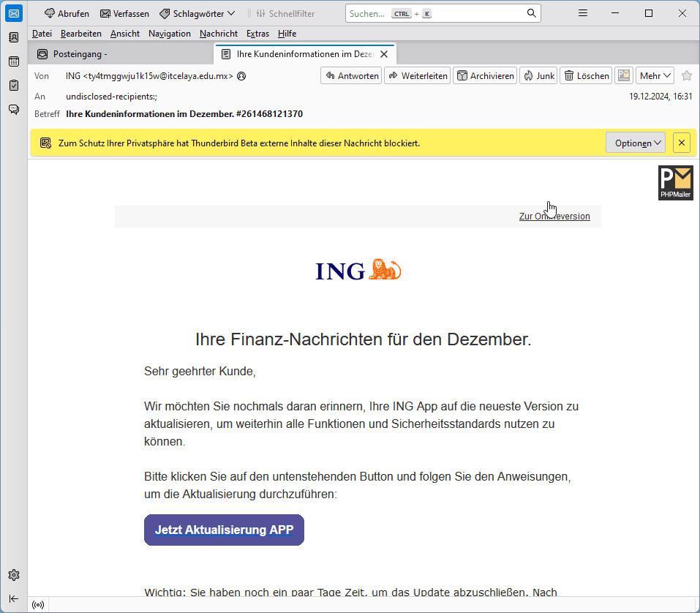The image size is (700, 613).
Task: Click the sender contact icon next to address
Action: [x=241, y=76]
